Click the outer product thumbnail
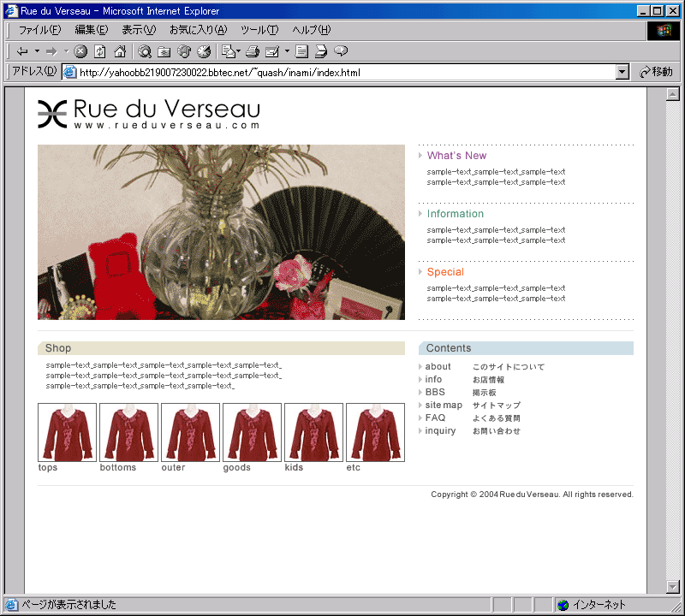 (190, 432)
